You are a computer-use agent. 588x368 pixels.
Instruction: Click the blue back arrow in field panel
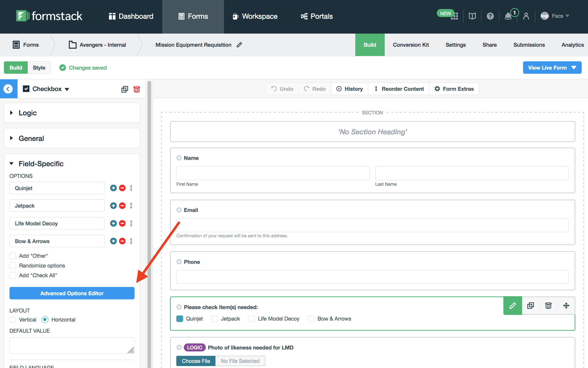coord(8,89)
